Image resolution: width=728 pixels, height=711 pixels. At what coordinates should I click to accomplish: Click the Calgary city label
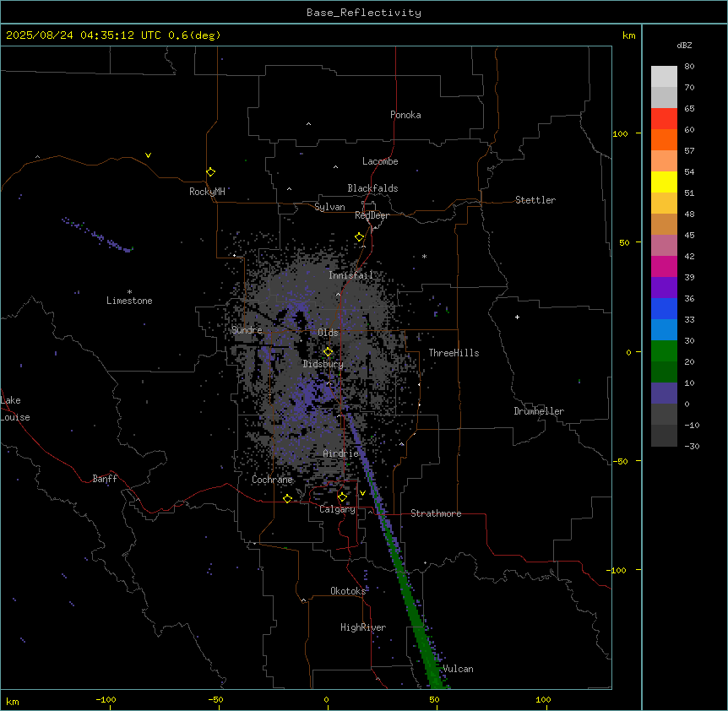[337, 509]
